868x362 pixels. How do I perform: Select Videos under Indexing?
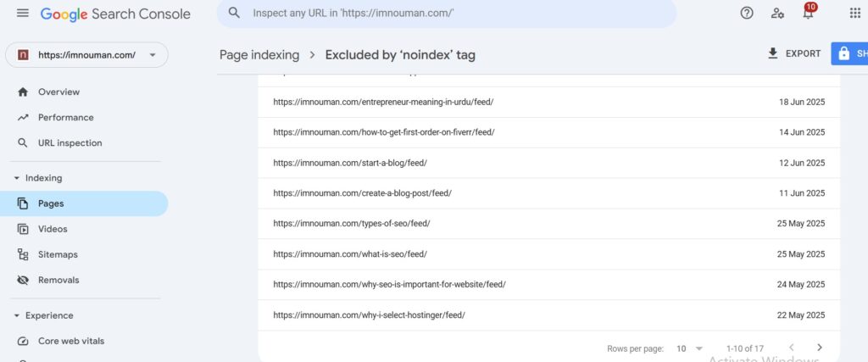pos(53,229)
